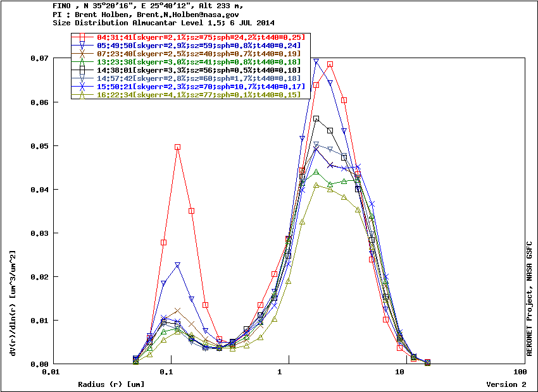This screenshot has width=538, height=392.
Task: Click the "AERONET Project, NASA GSFC" vertical text
Action: point(530,300)
